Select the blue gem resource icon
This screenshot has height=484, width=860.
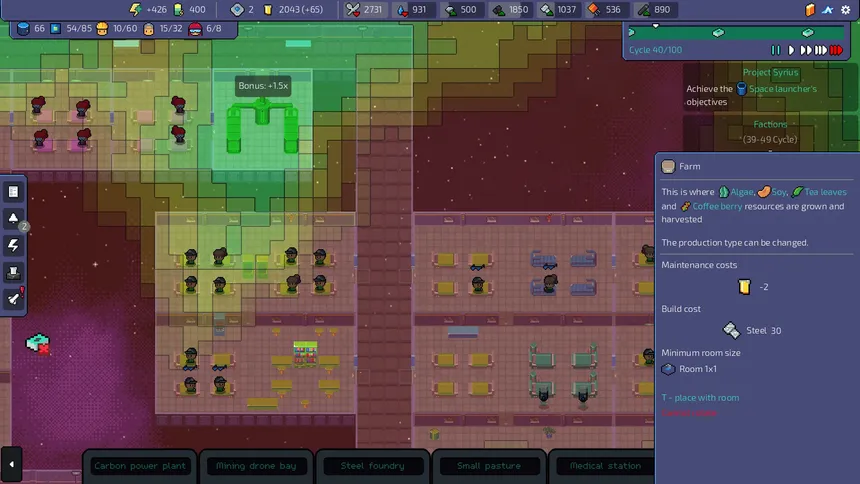pos(237,9)
